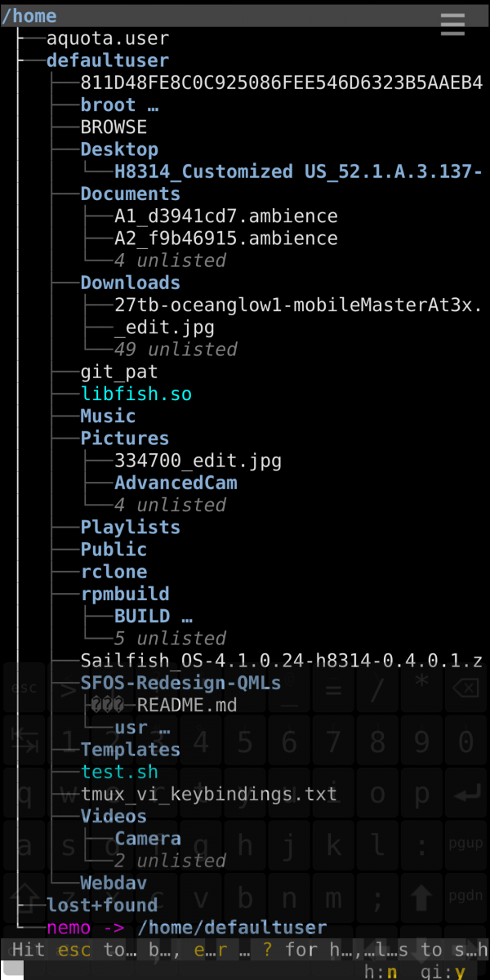
Task: Tap the pgup key
Action: (x=465, y=844)
